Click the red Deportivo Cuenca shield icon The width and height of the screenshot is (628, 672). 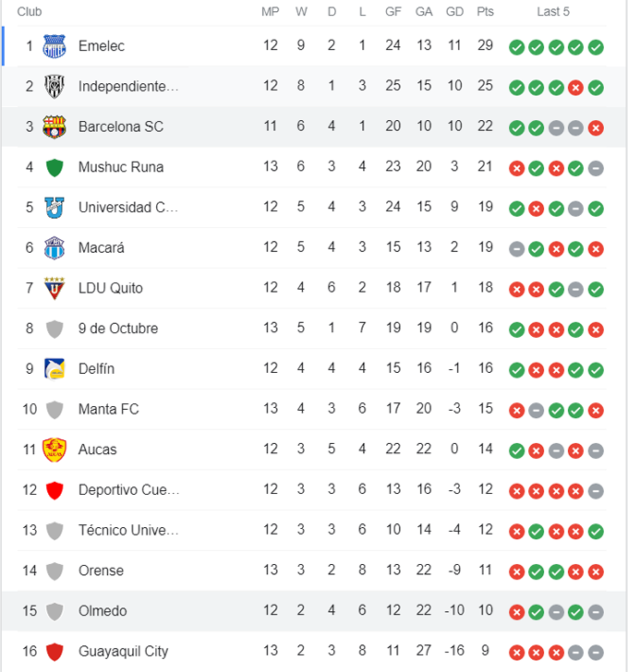point(54,490)
